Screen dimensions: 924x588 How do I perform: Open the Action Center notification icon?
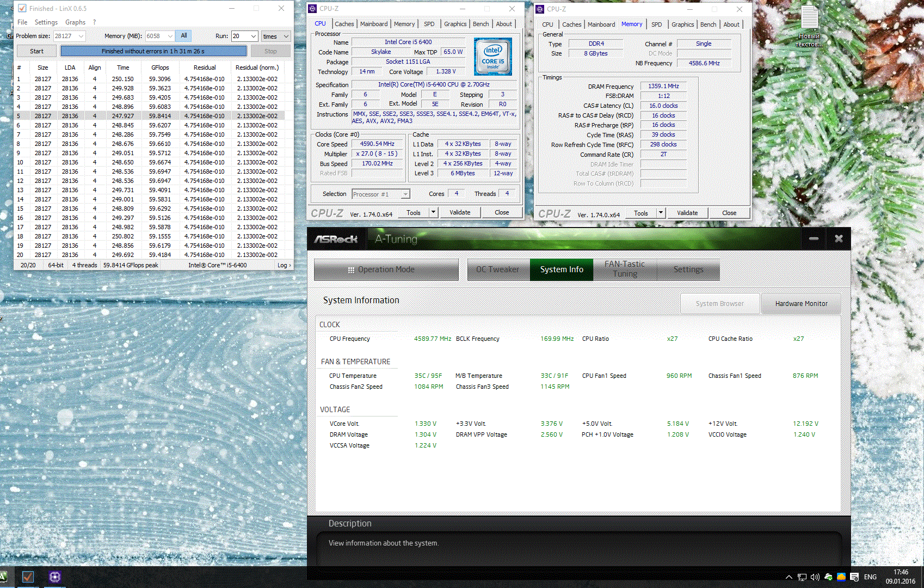tap(854, 577)
